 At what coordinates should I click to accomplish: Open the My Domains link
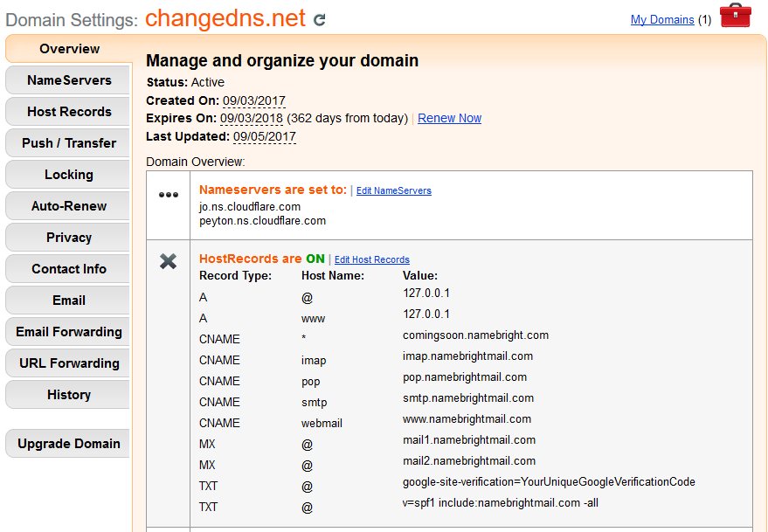pyautogui.click(x=662, y=19)
